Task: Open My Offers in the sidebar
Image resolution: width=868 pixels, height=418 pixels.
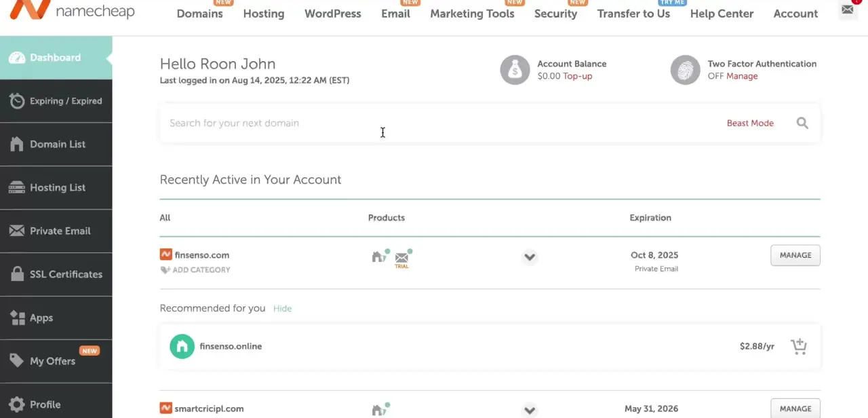Action: point(56,362)
